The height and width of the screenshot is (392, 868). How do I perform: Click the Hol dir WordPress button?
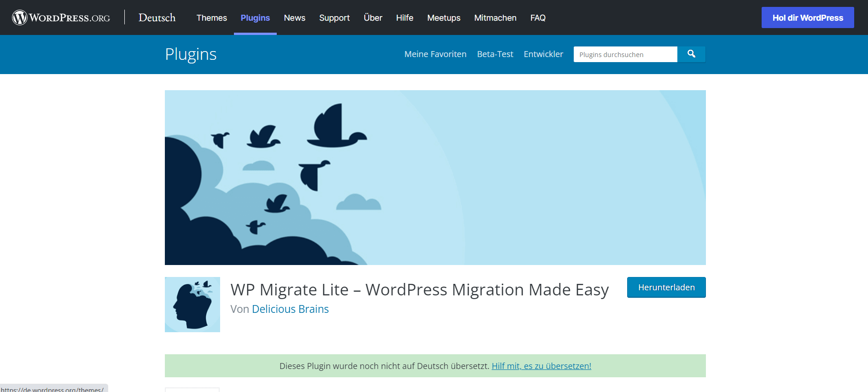click(808, 17)
